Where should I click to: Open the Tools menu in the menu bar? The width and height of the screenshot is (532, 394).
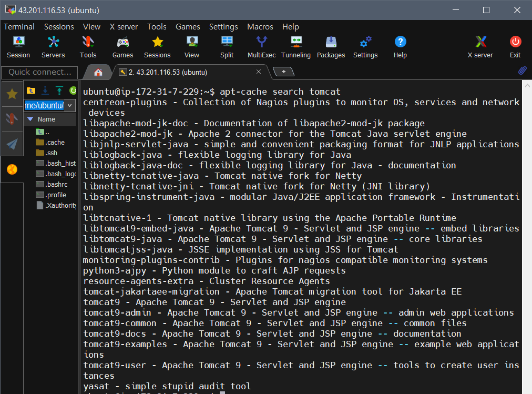point(157,26)
